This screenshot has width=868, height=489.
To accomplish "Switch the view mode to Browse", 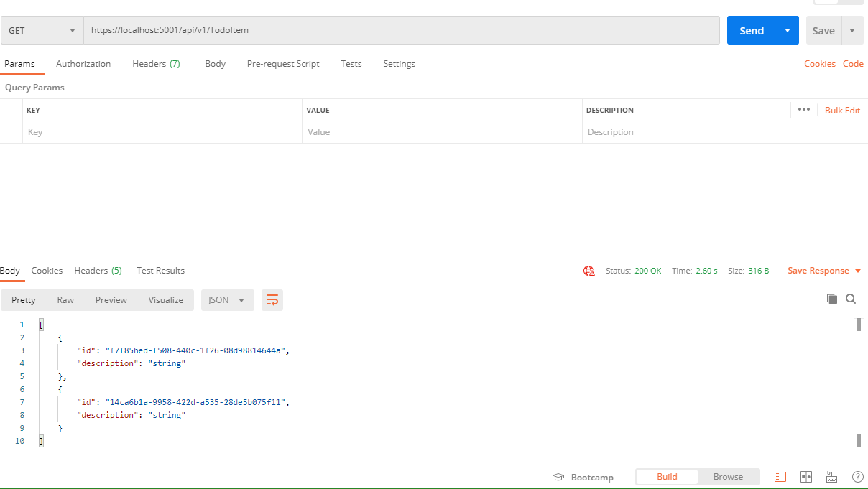I will point(728,476).
